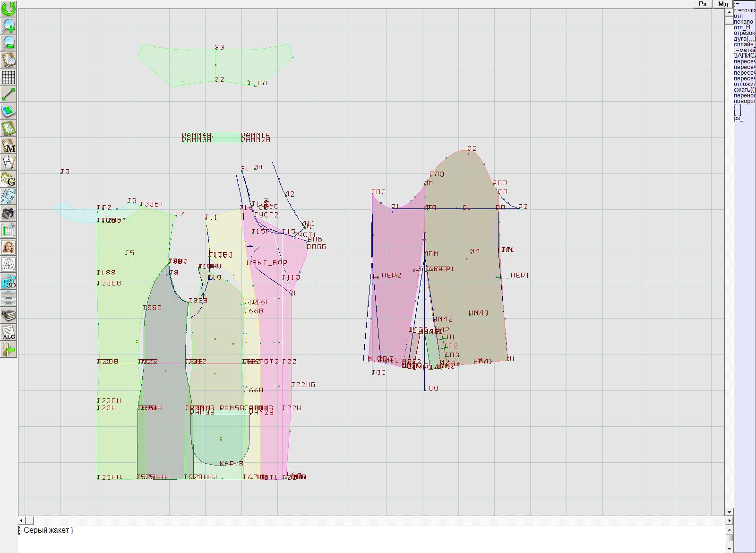Click the green refresh arrow icon
Image resolution: width=756 pixels, height=553 pixels.
pos(9,9)
